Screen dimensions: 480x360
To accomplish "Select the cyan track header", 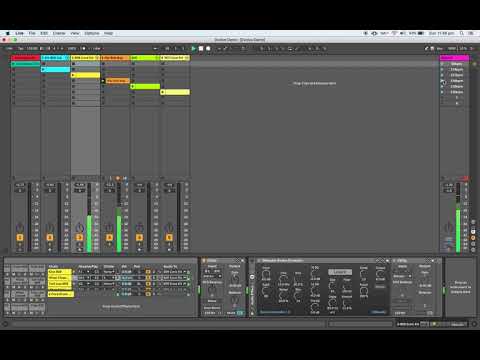I will click(x=55, y=58).
